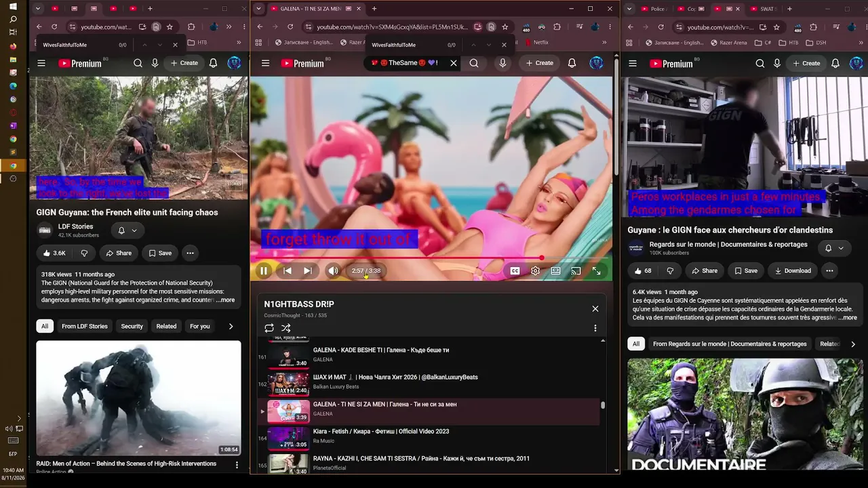Open N1GHTBASS DR!P playlist options menu
Screen dimensions: 868x488
point(595,328)
